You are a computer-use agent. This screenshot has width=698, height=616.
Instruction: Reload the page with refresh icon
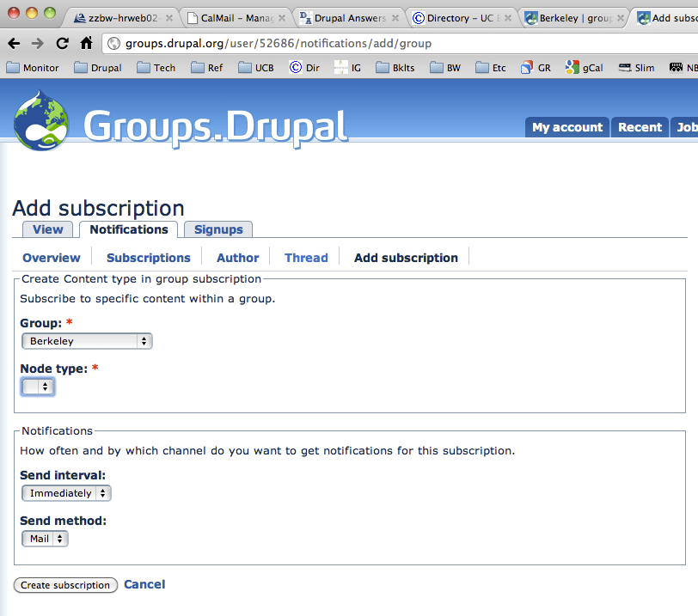pos(62,43)
